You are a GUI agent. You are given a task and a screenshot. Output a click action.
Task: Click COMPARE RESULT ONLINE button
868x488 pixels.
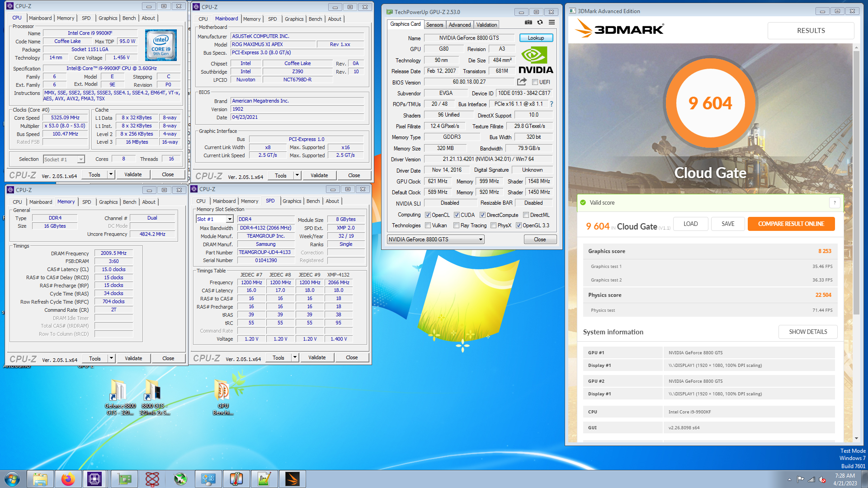[791, 224]
